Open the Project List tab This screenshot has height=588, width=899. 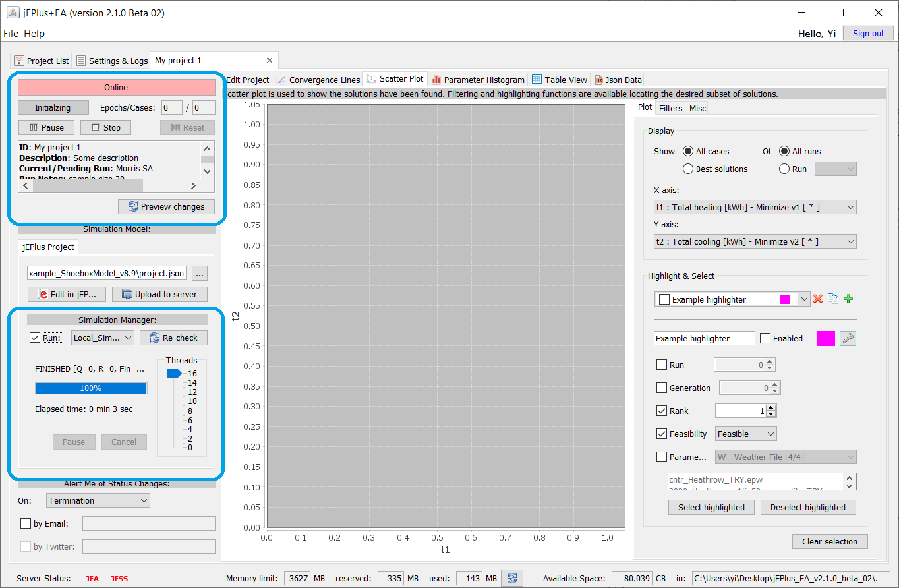pyautogui.click(x=42, y=61)
